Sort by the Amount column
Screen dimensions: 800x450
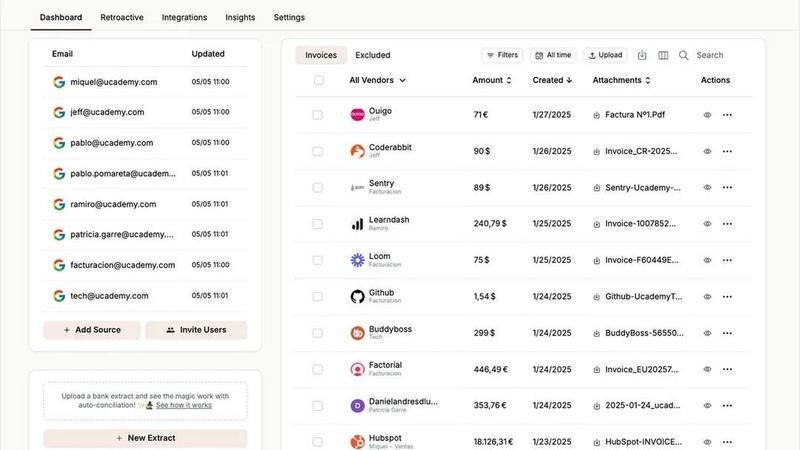[492, 80]
